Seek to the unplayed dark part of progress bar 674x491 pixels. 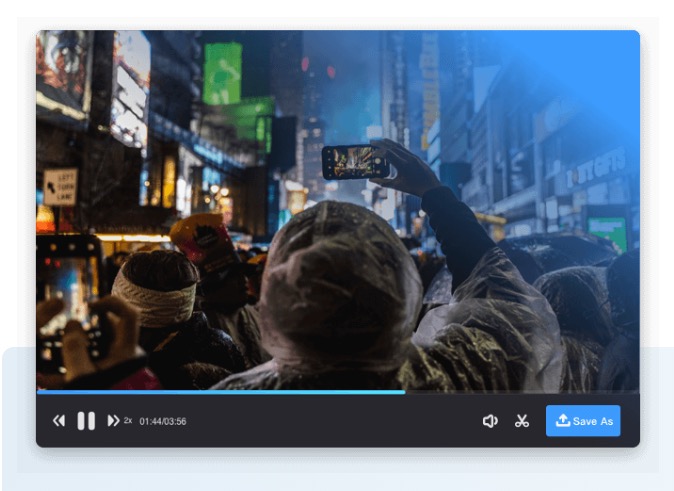[520, 391]
